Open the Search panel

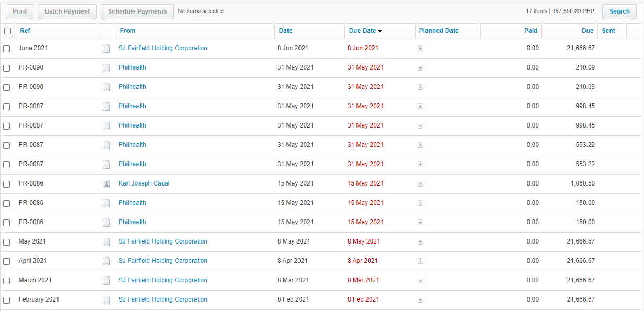click(619, 11)
